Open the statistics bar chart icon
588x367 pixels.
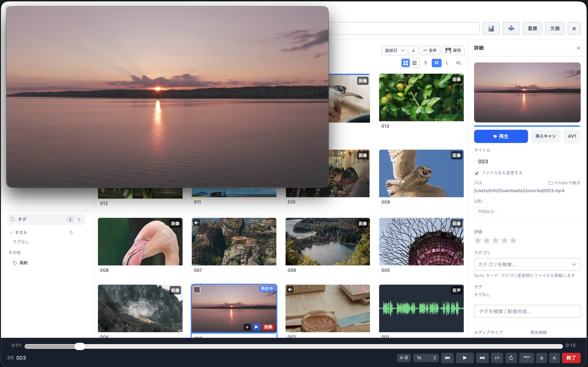491,28
